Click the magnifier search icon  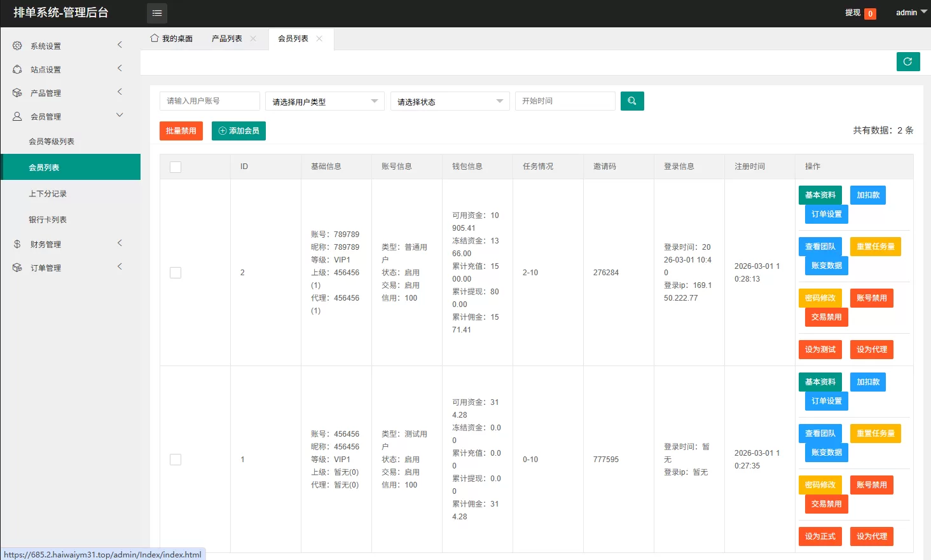tap(631, 100)
